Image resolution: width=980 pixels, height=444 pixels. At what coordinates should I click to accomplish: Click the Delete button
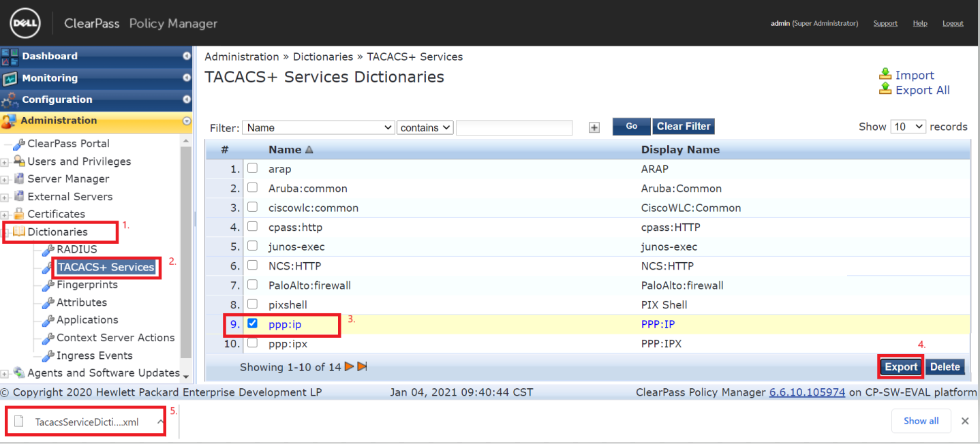945,366
